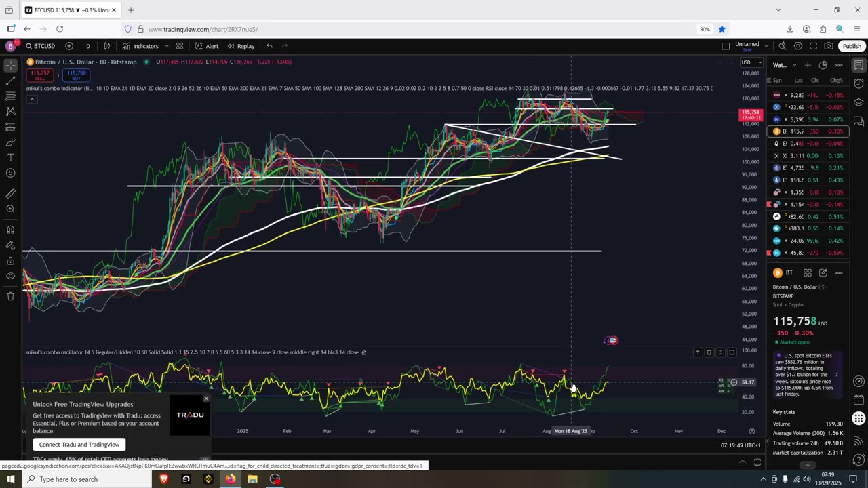Open Chats panel speech bubble icon
The height and width of the screenshot is (488, 868).
(859, 121)
